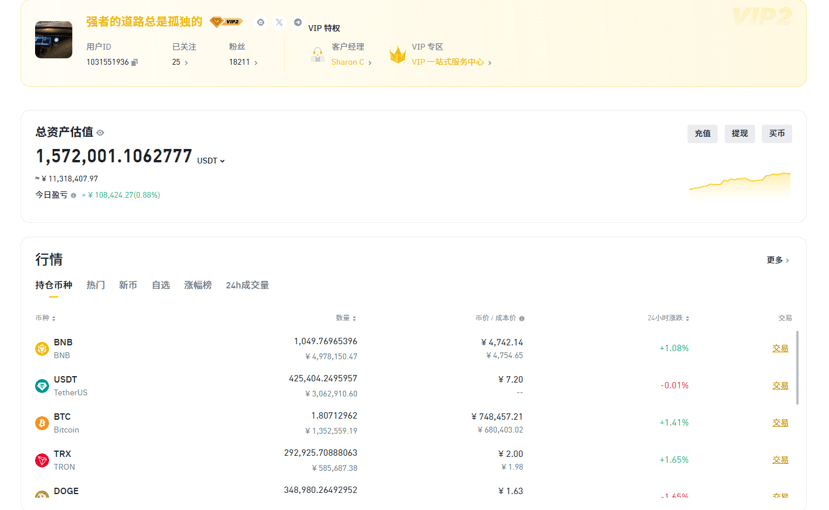The width and height of the screenshot is (829, 510).
Task: Click the DOGE coin icon
Action: [x=42, y=494]
